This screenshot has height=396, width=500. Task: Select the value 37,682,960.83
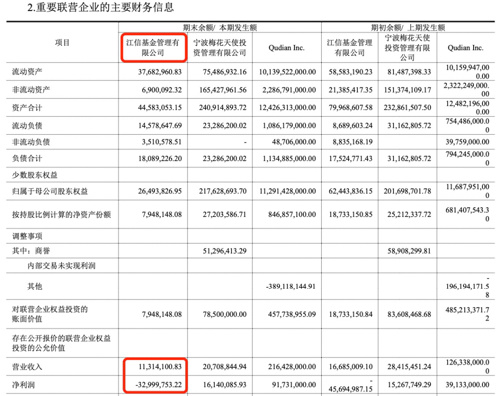click(160, 72)
